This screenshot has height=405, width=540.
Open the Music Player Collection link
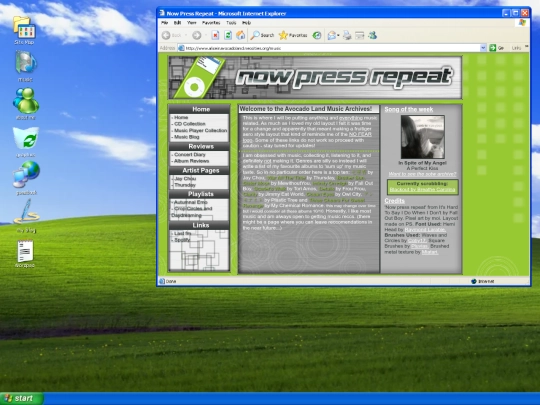(x=200, y=130)
